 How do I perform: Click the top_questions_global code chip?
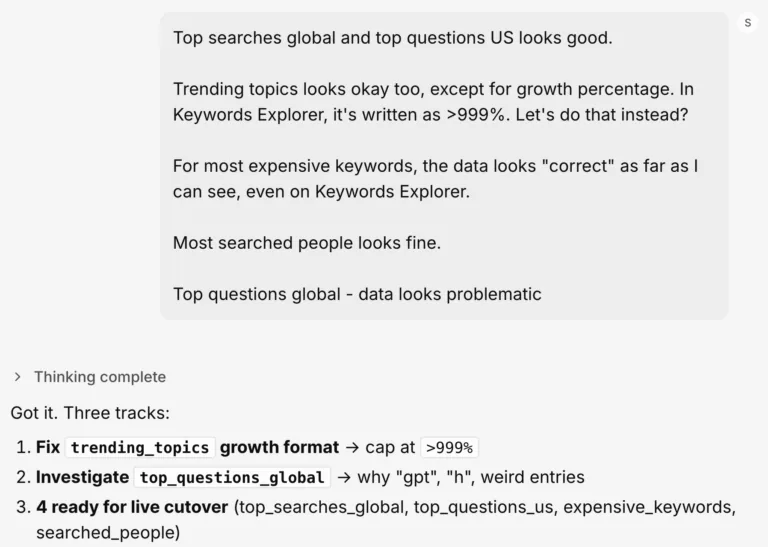232,477
